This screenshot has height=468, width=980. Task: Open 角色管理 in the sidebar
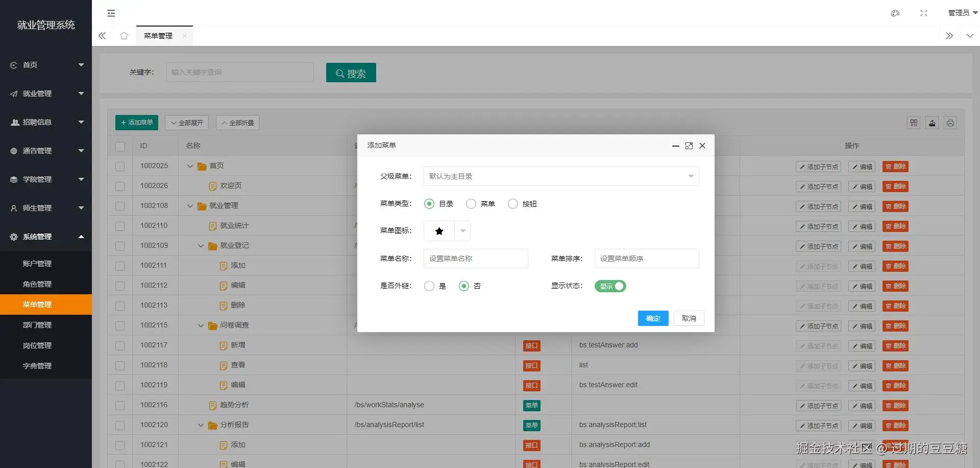[46, 284]
